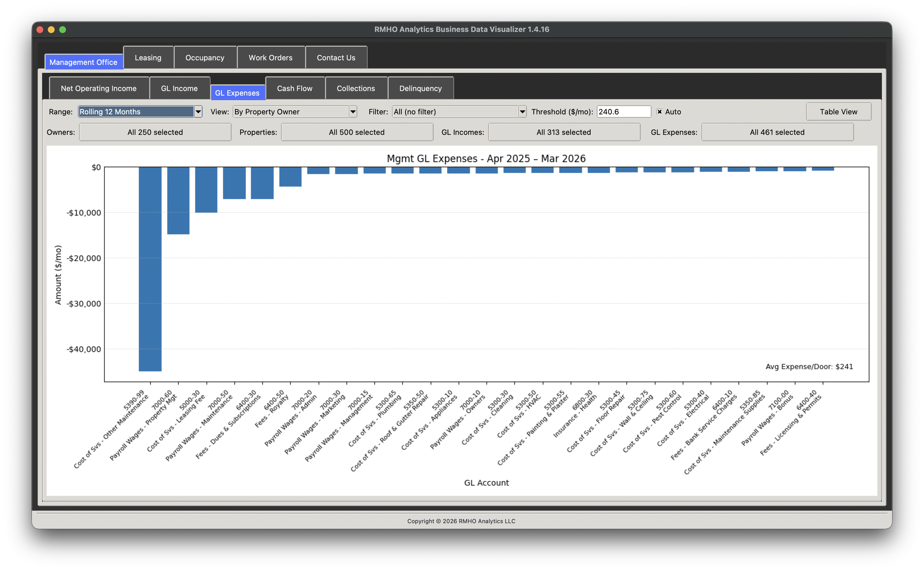This screenshot has width=924, height=571.
Task: Click the yellow minimize window button
Action: pyautogui.click(x=51, y=30)
